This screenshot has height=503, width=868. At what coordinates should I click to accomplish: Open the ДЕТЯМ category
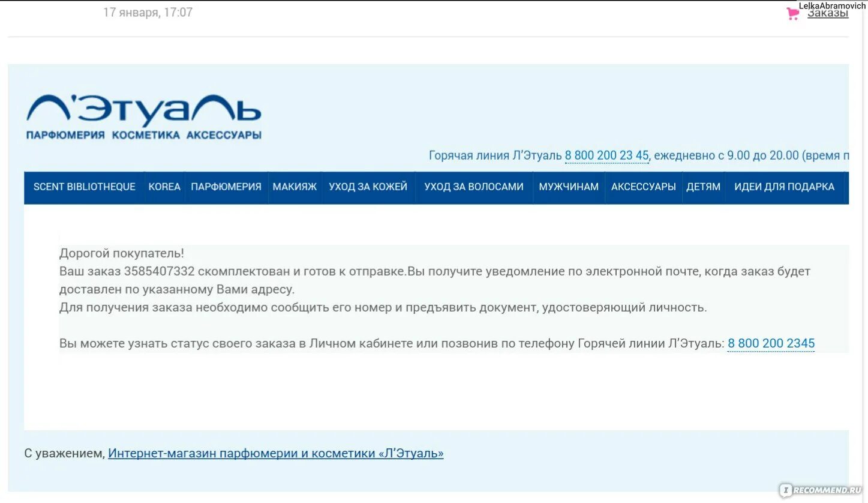click(x=703, y=187)
